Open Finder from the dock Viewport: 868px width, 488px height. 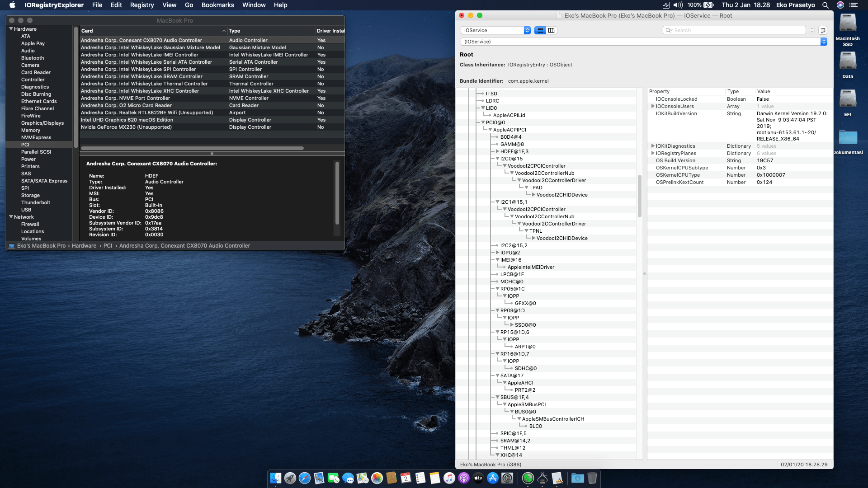pyautogui.click(x=276, y=478)
